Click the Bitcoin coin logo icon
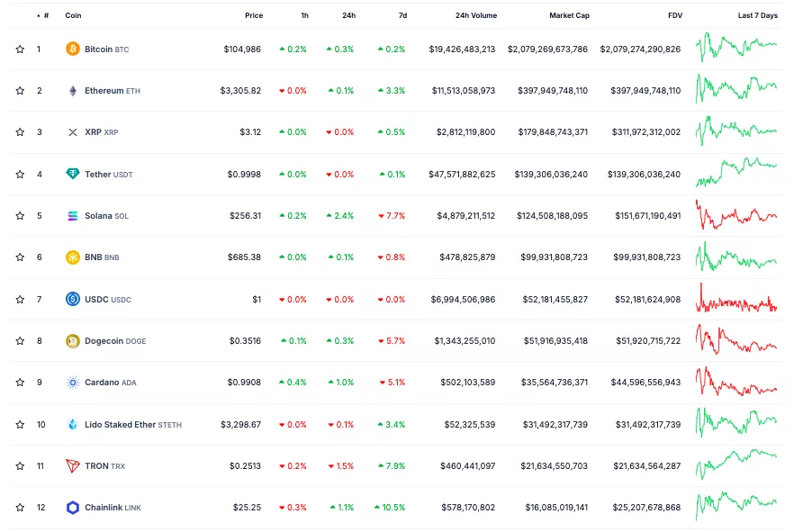 (x=73, y=50)
